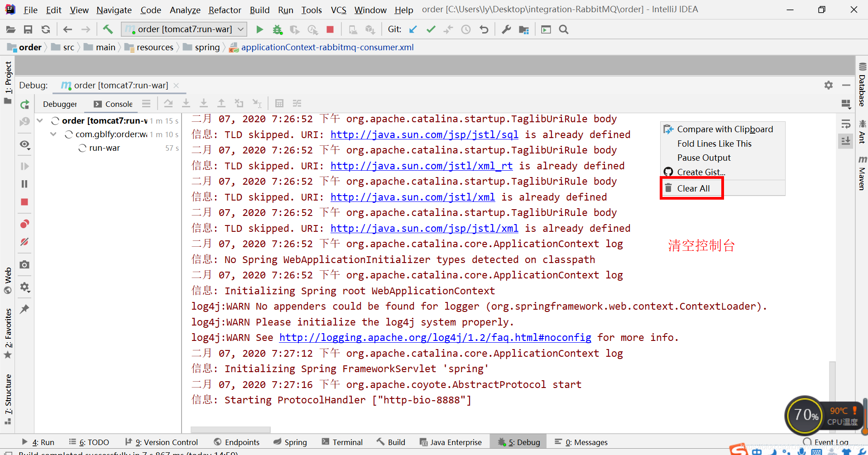
Task: Open the 1: Project side panel
Action: pyautogui.click(x=8, y=82)
